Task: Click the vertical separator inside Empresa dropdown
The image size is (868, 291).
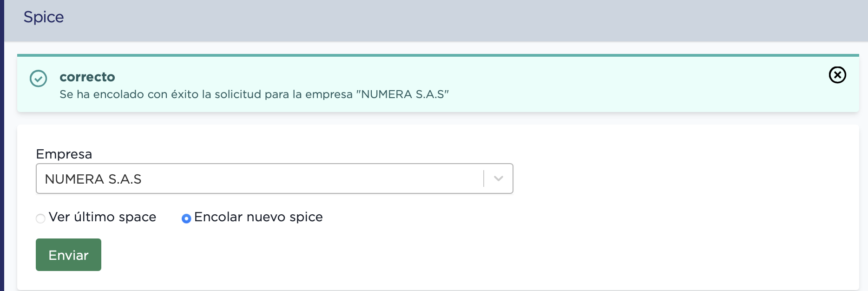Action: point(484,179)
